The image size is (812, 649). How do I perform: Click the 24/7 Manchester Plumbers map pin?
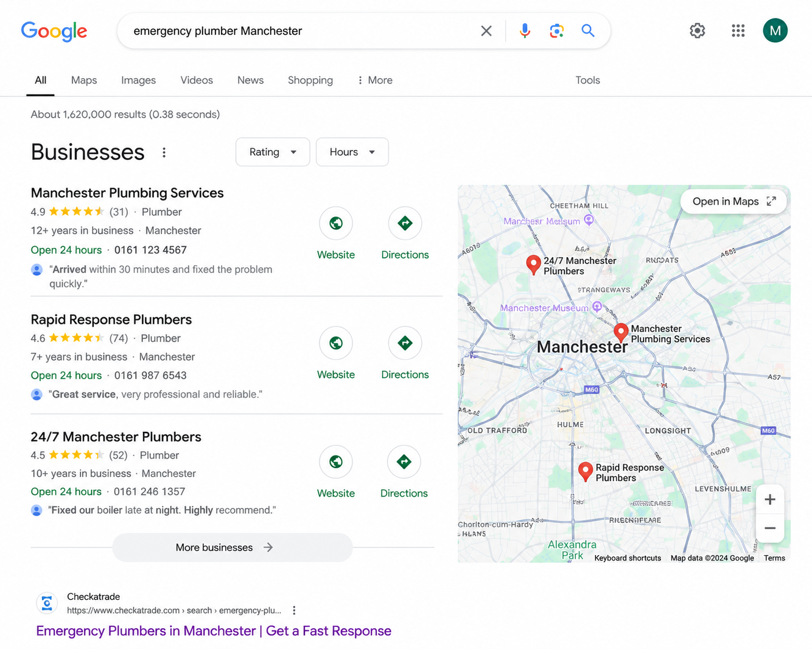[x=533, y=264]
